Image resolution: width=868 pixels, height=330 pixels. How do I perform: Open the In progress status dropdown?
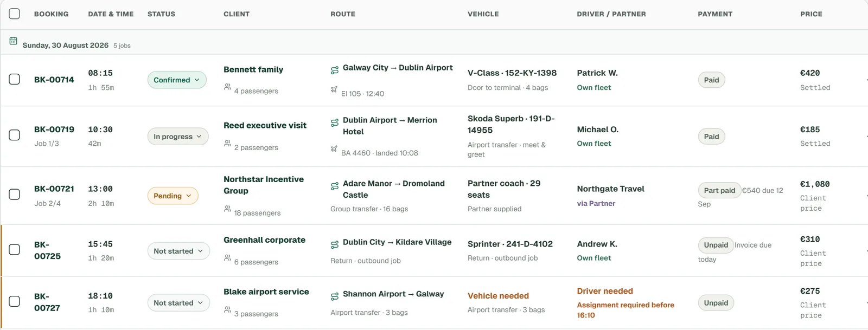click(178, 137)
